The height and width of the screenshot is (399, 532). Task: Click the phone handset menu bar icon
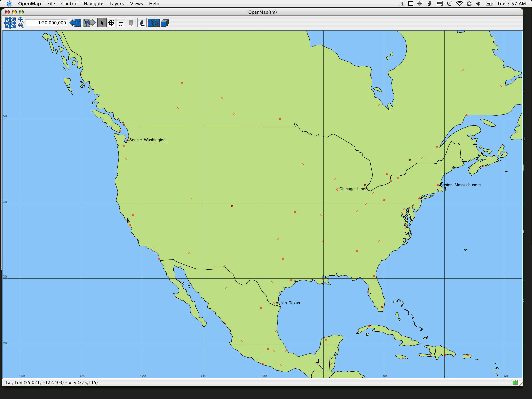449,4
